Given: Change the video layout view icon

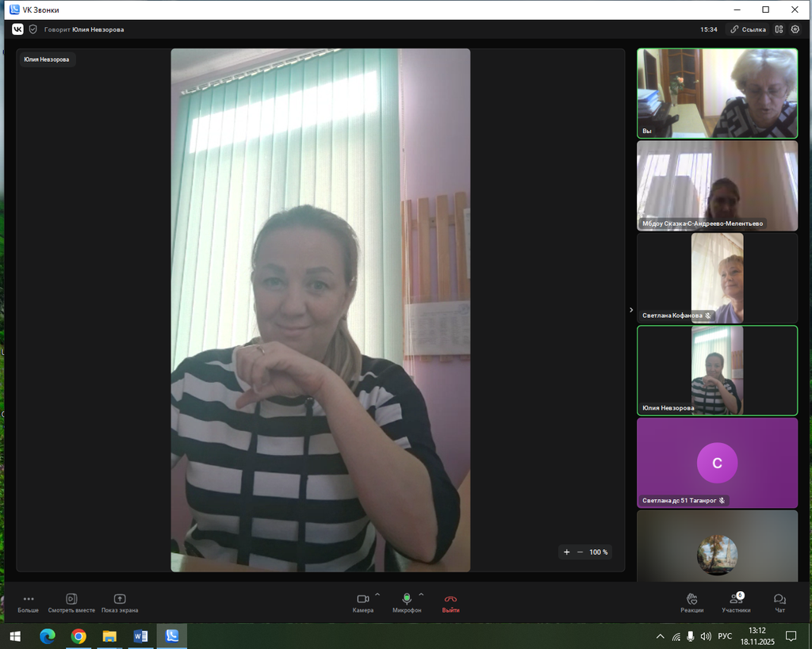Looking at the screenshot, I should (x=779, y=29).
